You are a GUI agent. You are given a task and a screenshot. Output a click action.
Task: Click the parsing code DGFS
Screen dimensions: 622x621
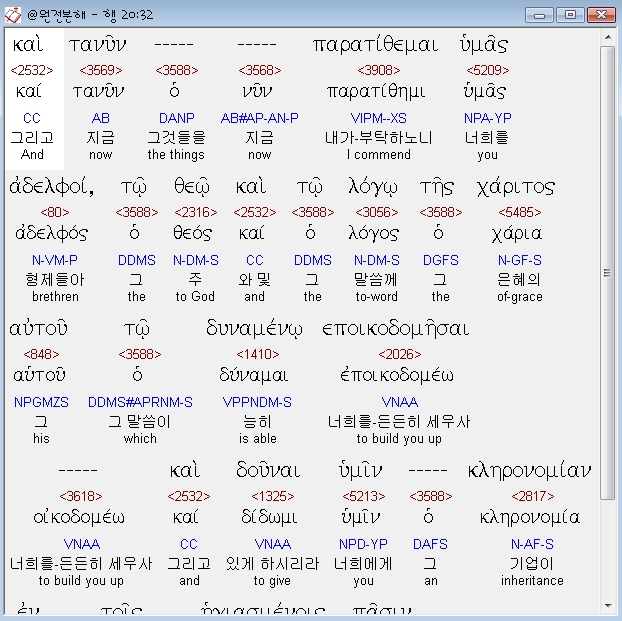pyautogui.click(x=441, y=260)
